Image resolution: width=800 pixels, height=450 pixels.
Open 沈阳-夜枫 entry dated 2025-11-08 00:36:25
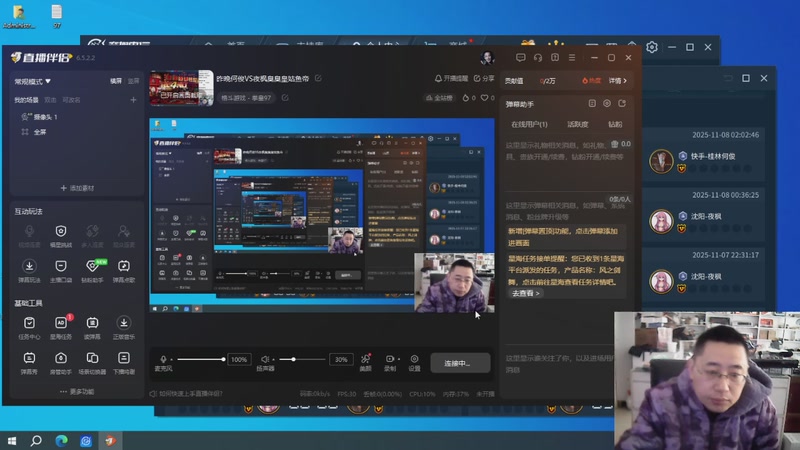coord(704,217)
